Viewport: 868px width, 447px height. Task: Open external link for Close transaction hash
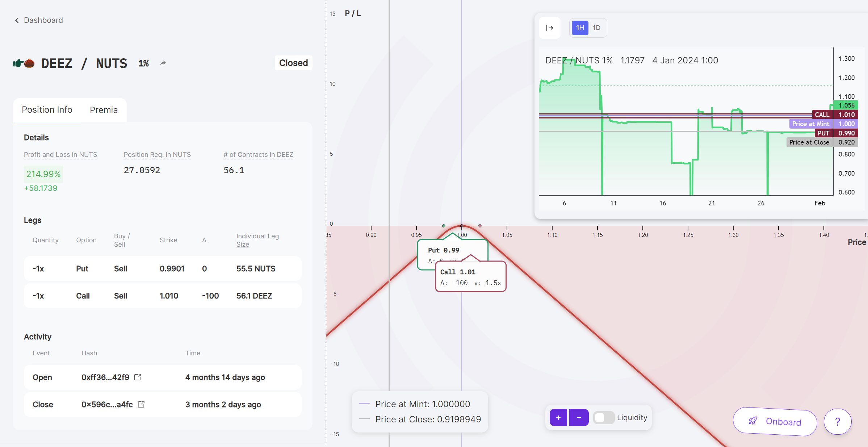(x=141, y=404)
